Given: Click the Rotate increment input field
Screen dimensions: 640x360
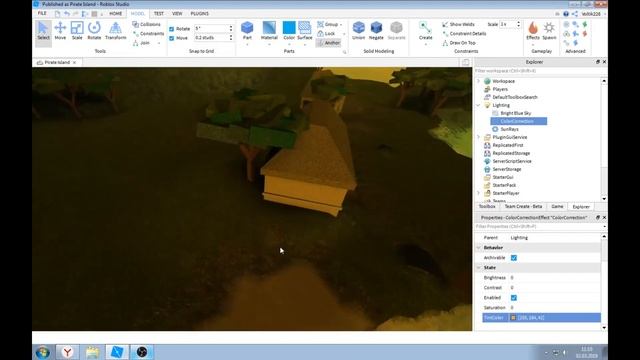Looking at the screenshot, I should coord(211,29).
